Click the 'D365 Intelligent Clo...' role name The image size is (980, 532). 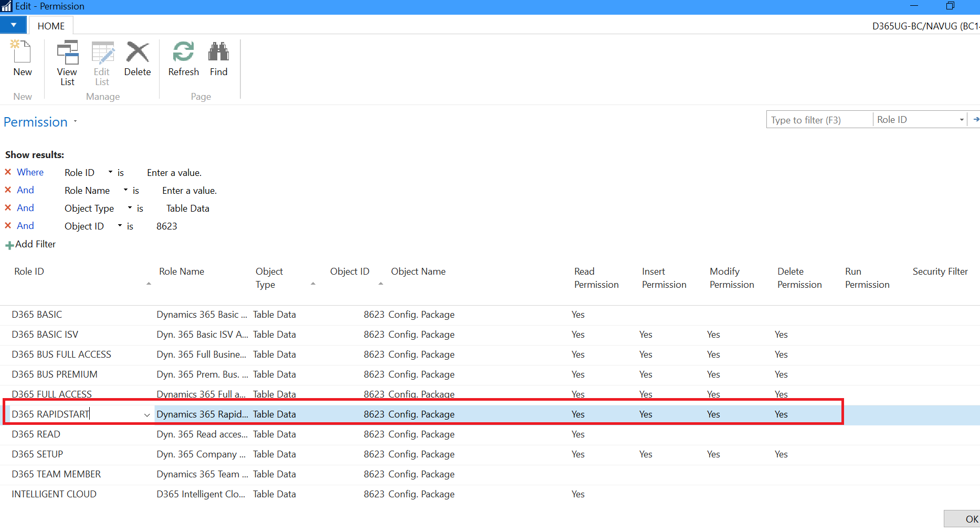[201, 494]
